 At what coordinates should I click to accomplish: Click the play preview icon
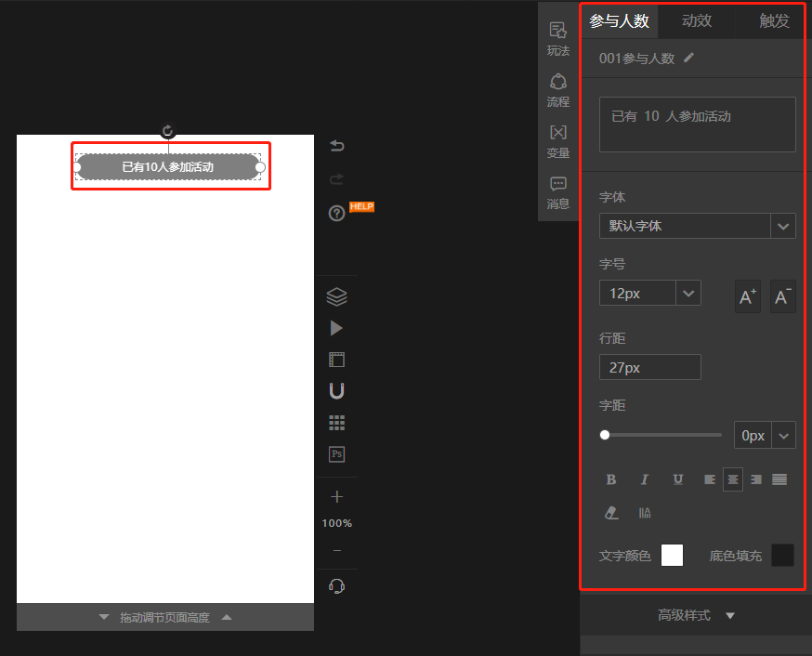pyautogui.click(x=336, y=328)
